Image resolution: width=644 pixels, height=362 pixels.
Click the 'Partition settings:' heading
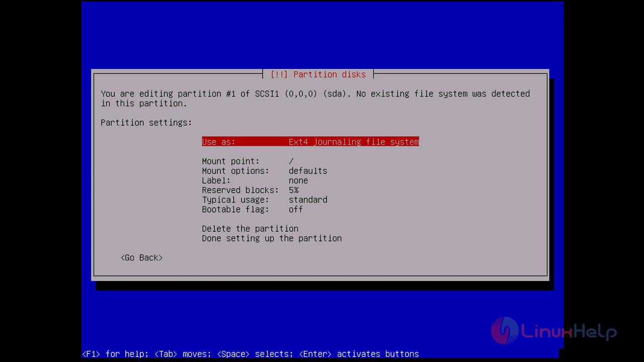coord(146,123)
